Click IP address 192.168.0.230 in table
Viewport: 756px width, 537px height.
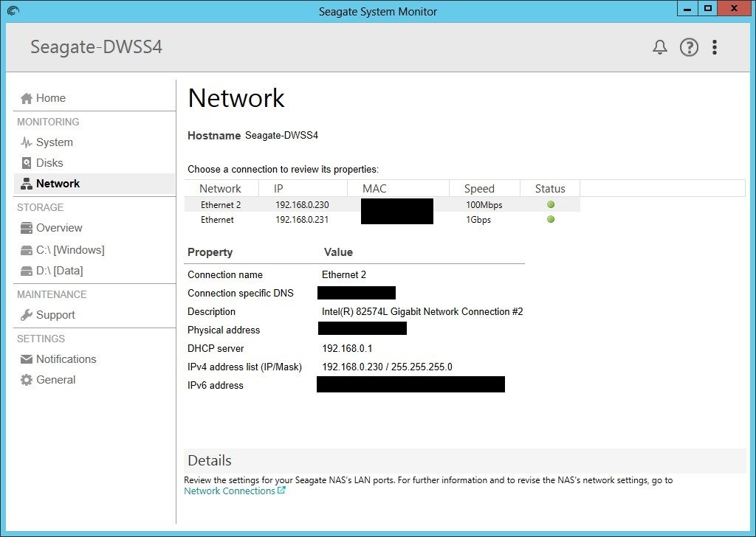[x=302, y=204]
